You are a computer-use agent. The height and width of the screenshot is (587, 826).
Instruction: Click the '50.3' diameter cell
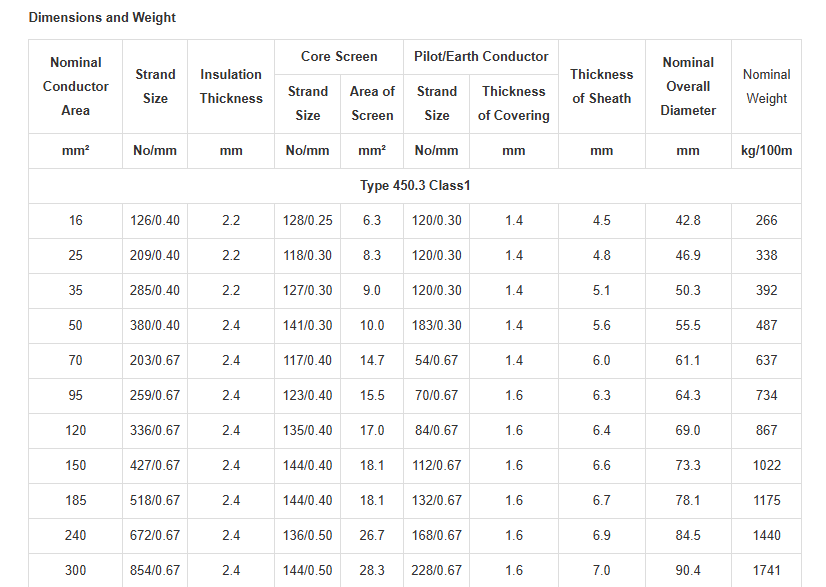(x=688, y=290)
